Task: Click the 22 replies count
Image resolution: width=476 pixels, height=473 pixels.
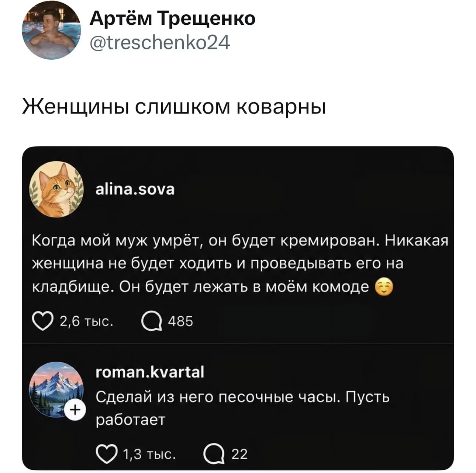Action: point(239,454)
